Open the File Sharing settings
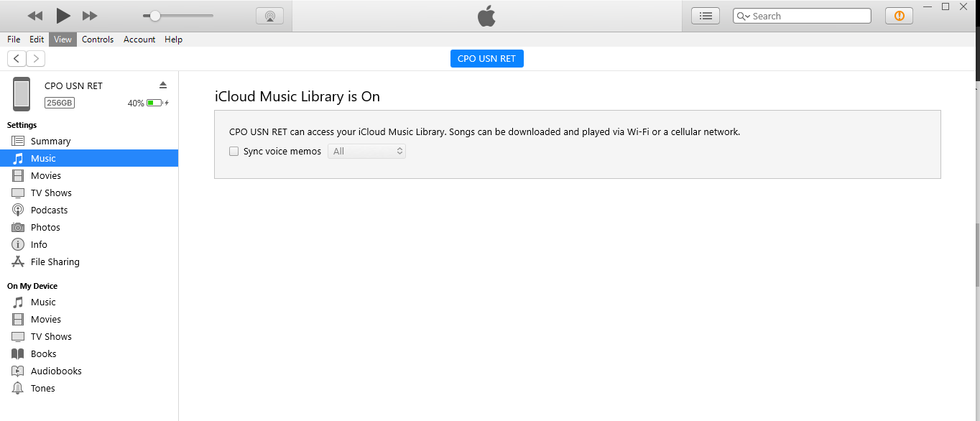The width and height of the screenshot is (980, 421). 54,262
